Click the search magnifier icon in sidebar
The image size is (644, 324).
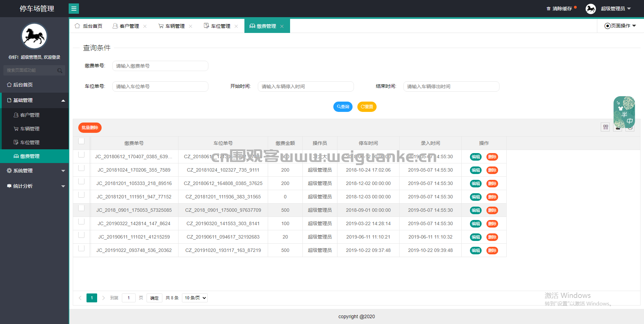click(x=60, y=70)
